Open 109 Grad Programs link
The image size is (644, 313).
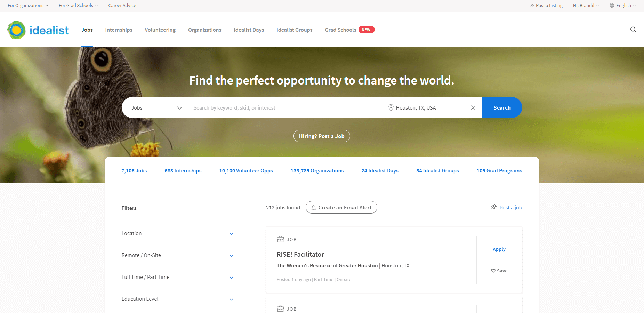pyautogui.click(x=499, y=171)
